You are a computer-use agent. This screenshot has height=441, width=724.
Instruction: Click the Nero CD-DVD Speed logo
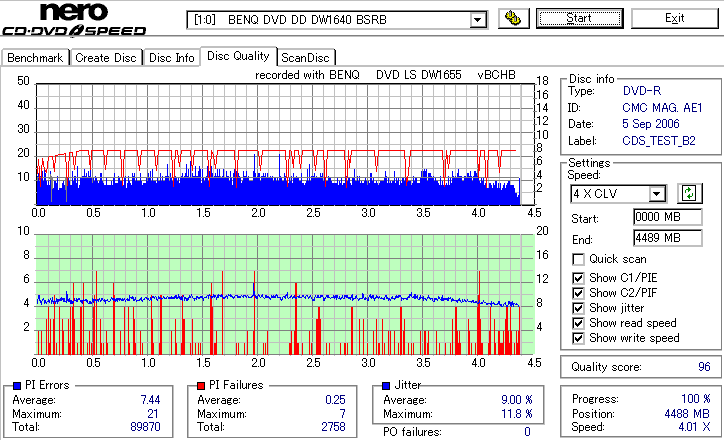(x=74, y=18)
